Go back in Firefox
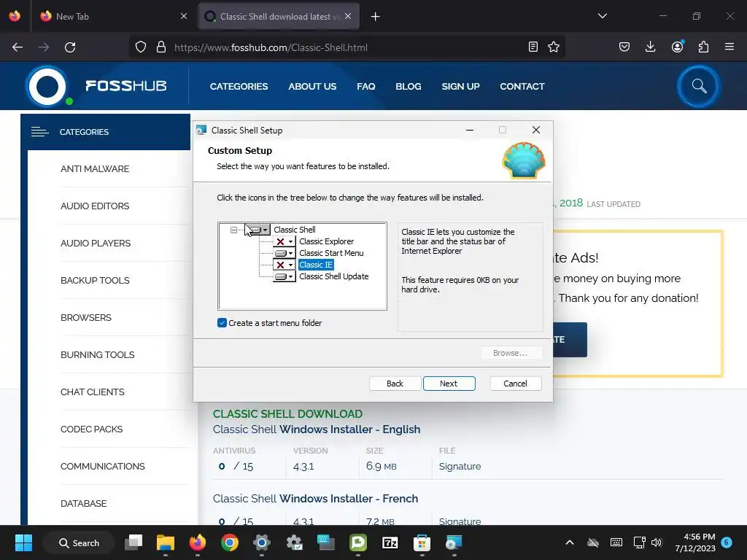The width and height of the screenshot is (747, 560). click(18, 47)
